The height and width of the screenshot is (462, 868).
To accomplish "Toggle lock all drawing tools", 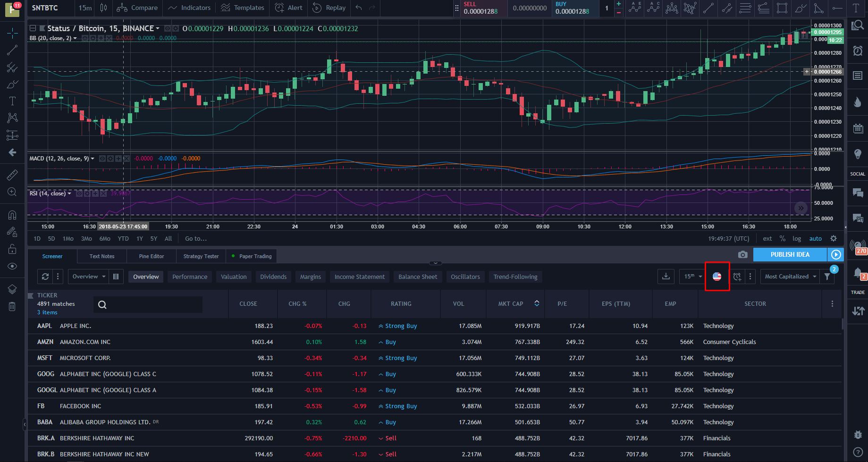I will click(x=12, y=249).
